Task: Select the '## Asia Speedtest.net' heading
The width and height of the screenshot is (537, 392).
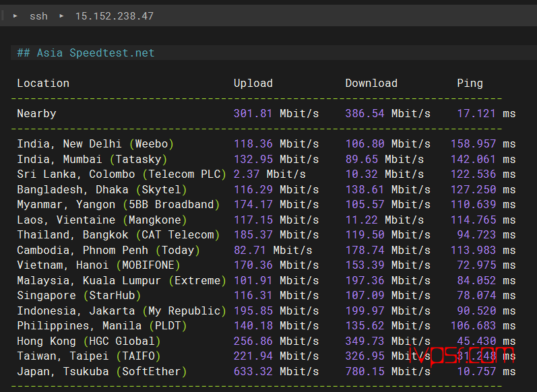Action: click(x=86, y=53)
